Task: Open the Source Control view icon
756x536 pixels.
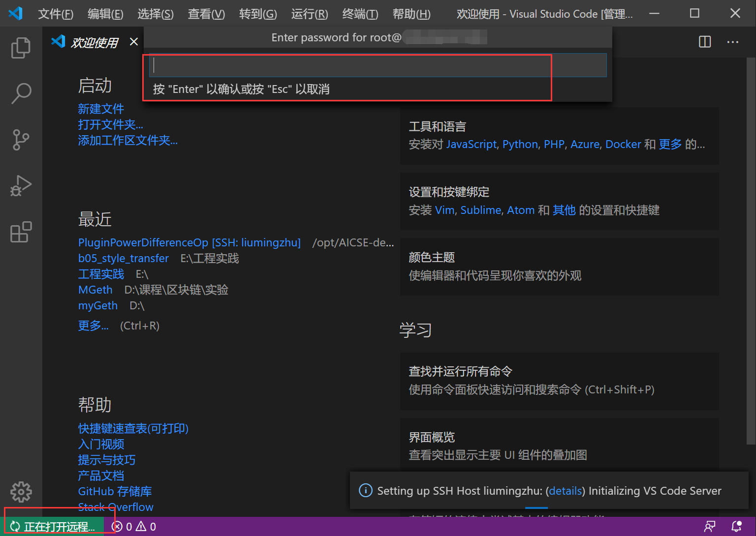Action: [21, 140]
